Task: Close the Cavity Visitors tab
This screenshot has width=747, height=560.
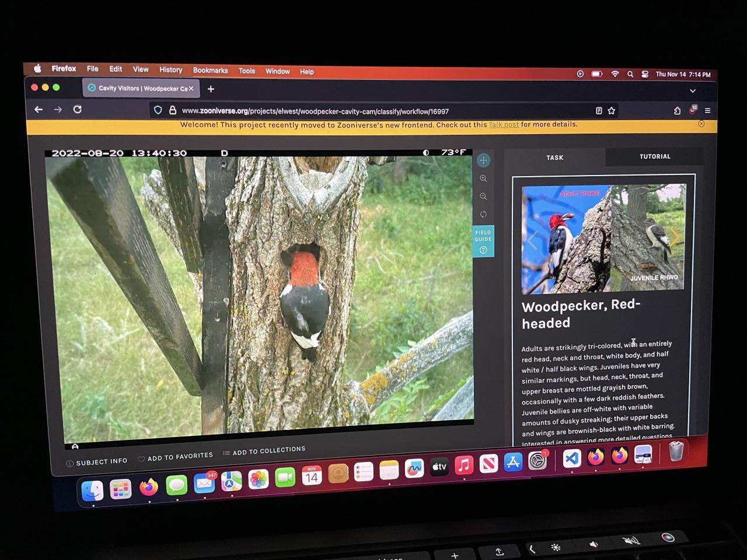Action: [191, 89]
